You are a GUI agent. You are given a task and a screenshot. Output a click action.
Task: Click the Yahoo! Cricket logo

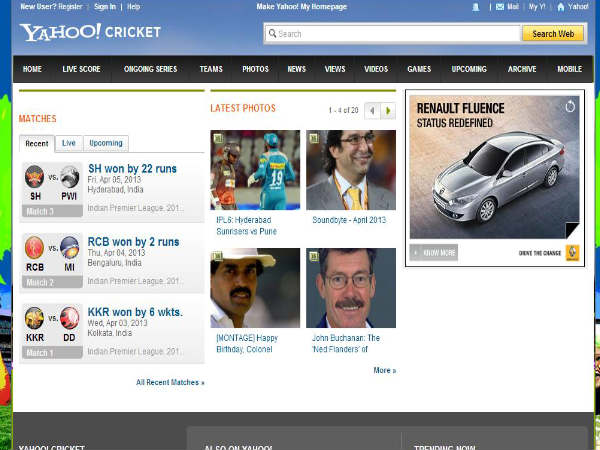click(x=90, y=32)
